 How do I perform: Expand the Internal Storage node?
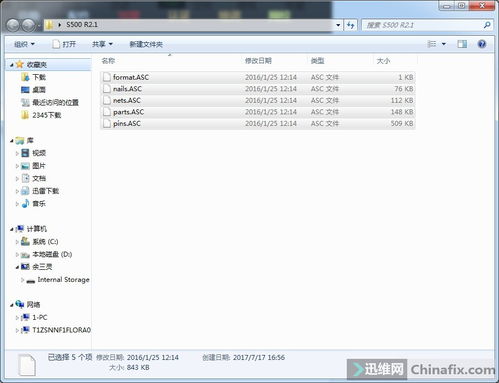point(22,280)
